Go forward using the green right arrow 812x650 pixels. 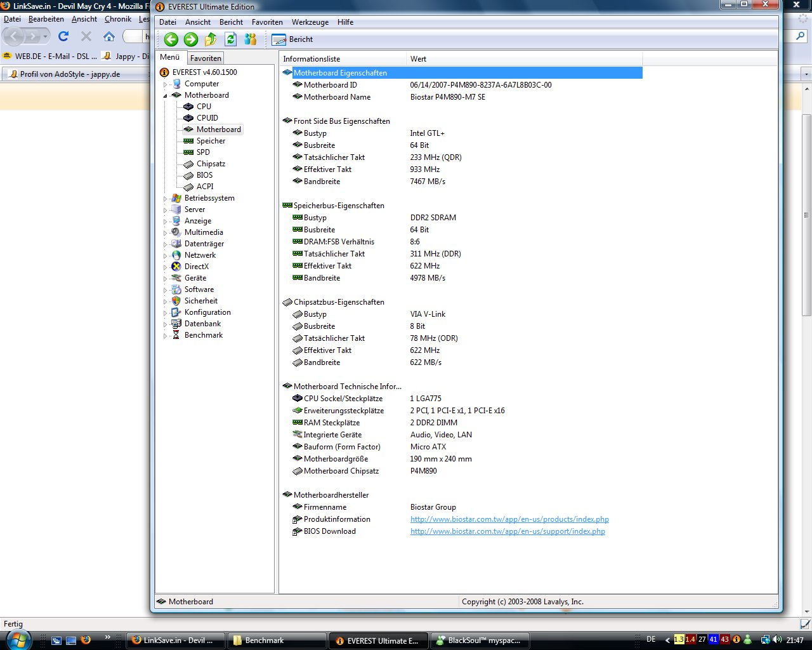191,39
